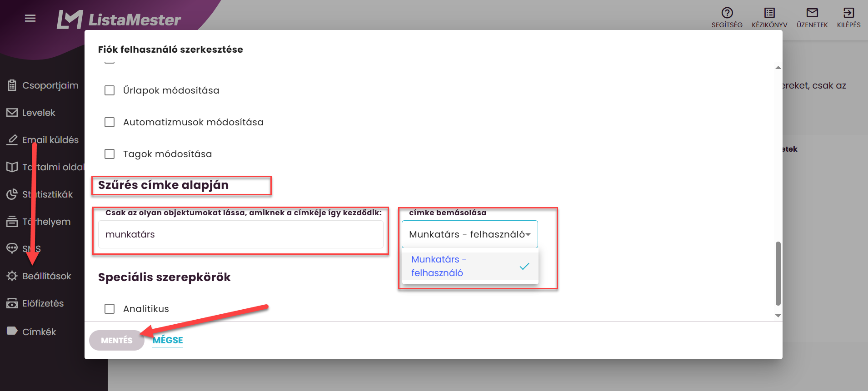
Task: Open the címke bemásolása dropdown
Action: coord(470,234)
